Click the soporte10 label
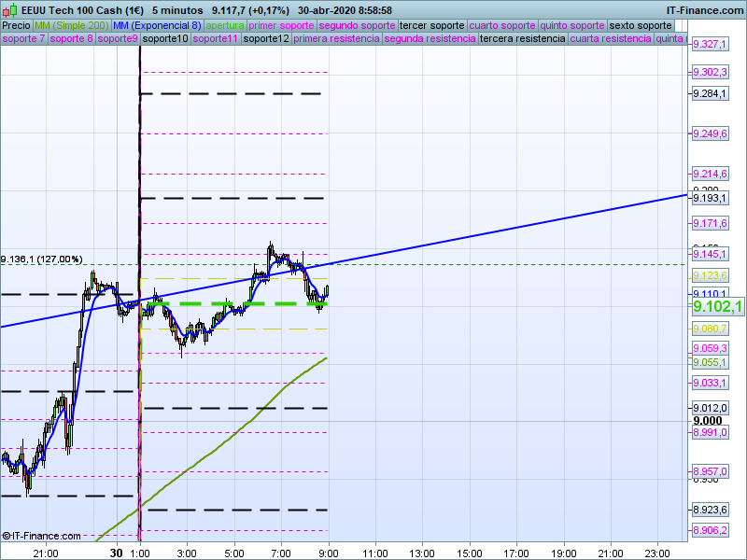Screen dimensions: 747x560 165,38
